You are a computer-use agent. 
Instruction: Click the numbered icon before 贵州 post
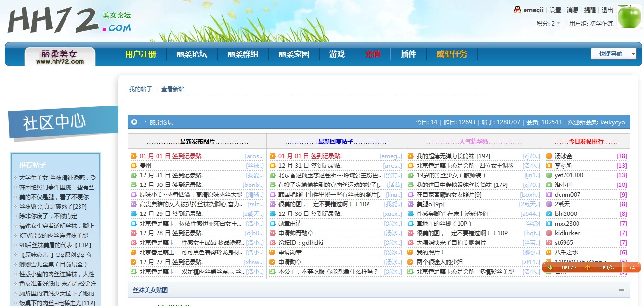point(134,166)
